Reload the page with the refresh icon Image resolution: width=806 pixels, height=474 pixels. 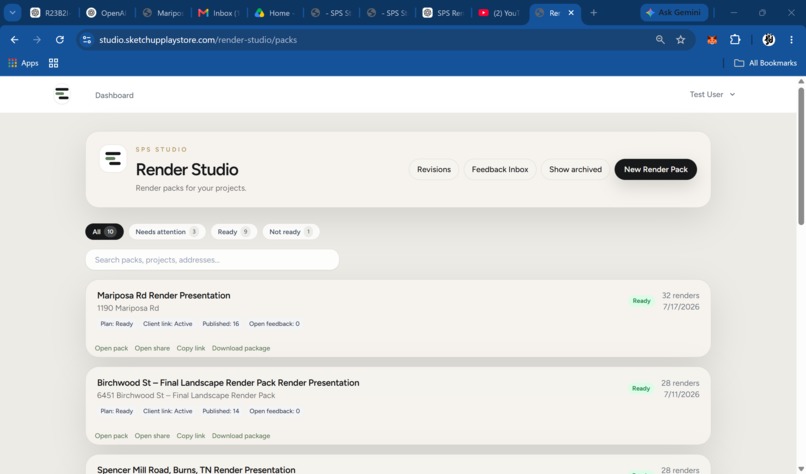pos(60,40)
